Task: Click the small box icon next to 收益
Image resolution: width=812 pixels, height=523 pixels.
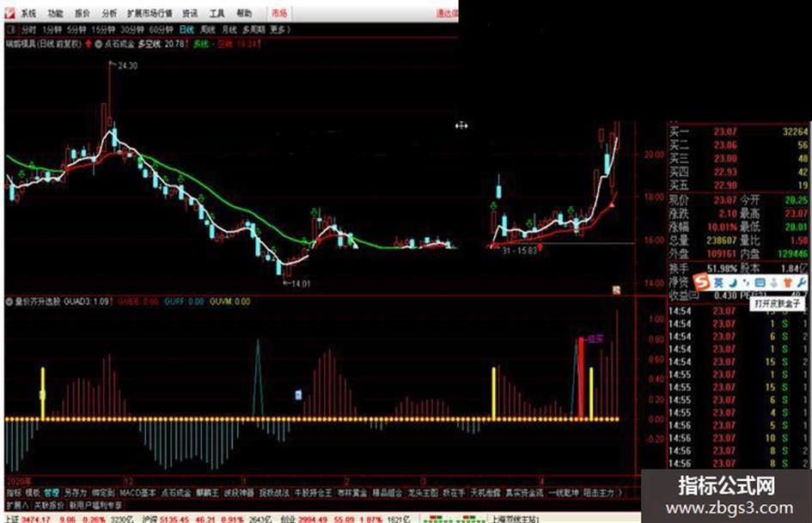Action: pos(695,295)
